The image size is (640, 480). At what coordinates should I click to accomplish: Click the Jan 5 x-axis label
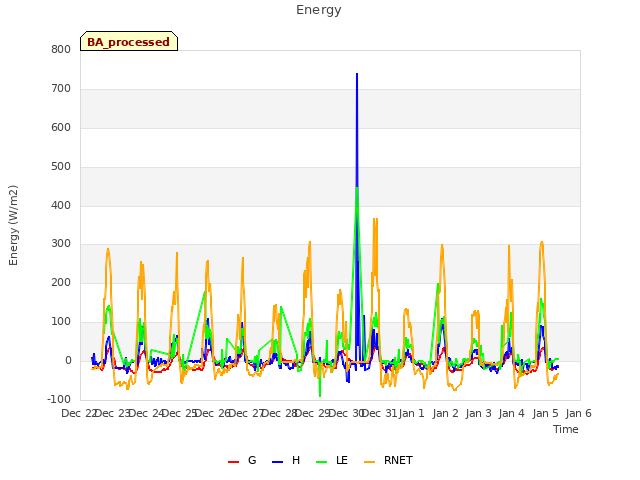click(x=545, y=413)
